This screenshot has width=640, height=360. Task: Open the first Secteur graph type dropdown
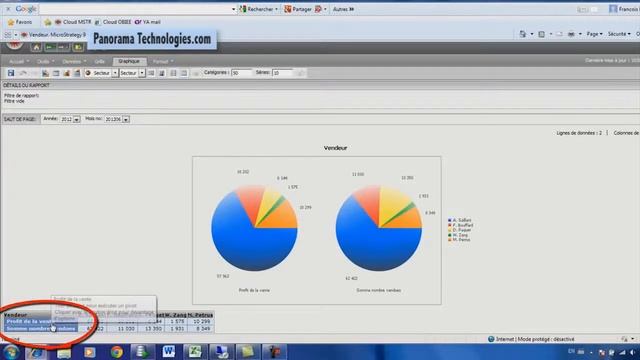coord(115,73)
